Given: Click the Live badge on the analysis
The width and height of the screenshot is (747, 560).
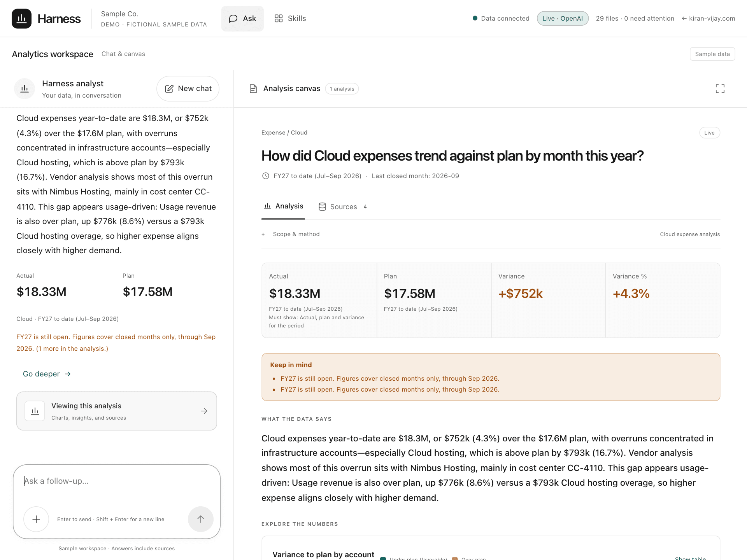Looking at the screenshot, I should coord(710,133).
